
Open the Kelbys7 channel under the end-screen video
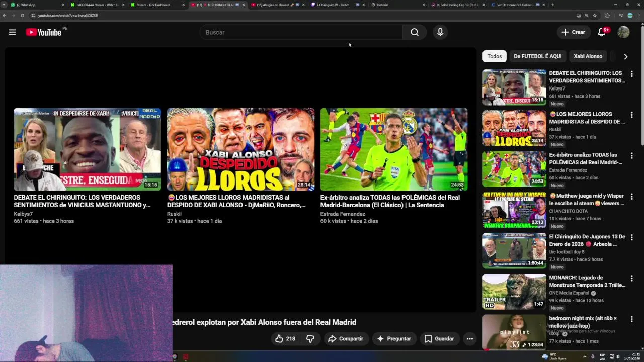point(23,214)
